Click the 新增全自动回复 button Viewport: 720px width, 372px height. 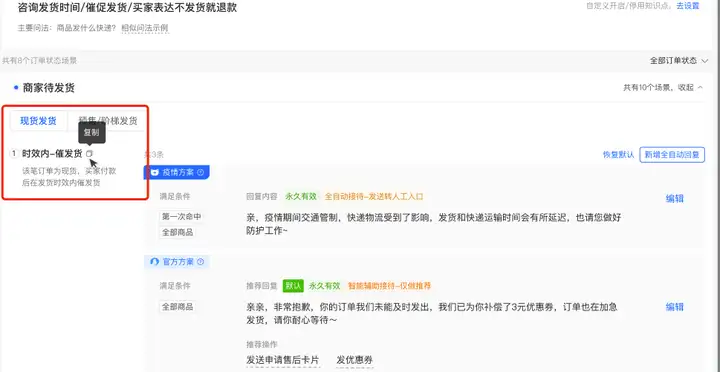pos(672,155)
